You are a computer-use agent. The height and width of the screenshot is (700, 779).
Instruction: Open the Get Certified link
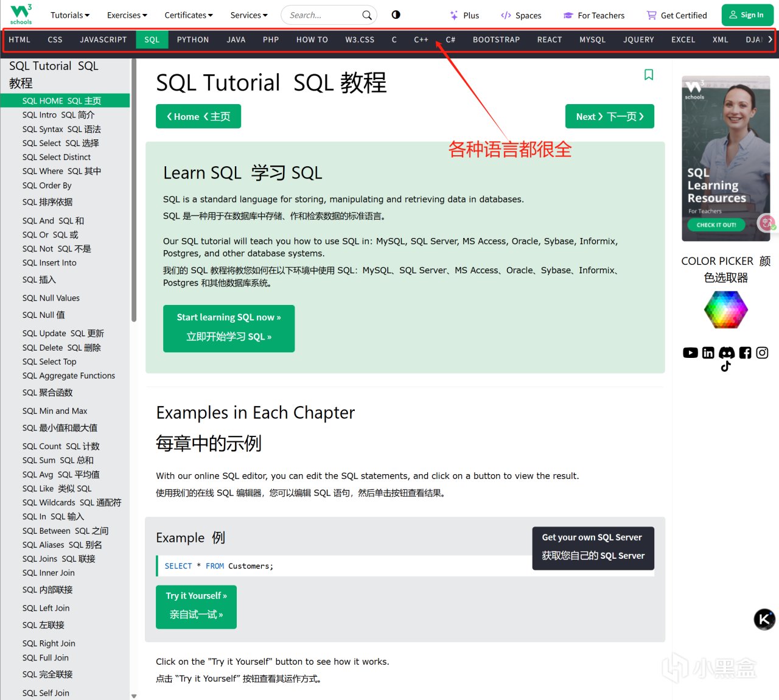(x=677, y=15)
